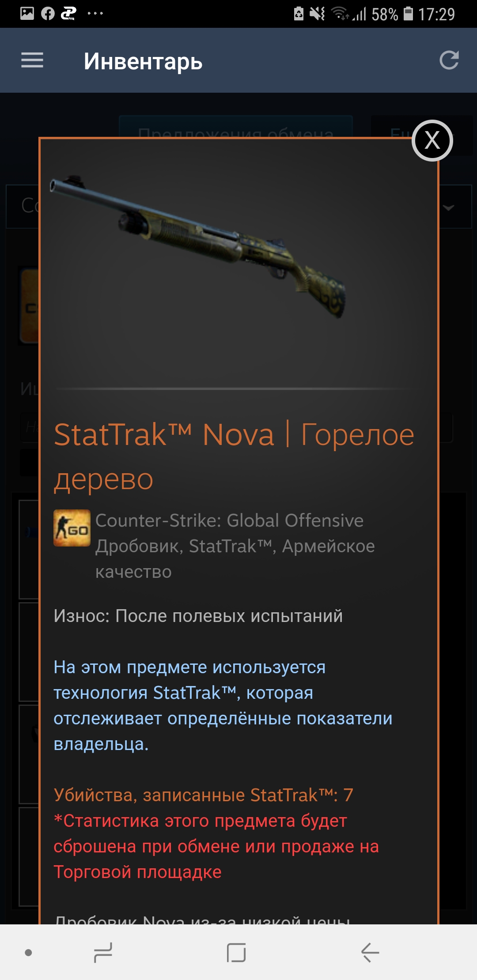Tap the Android back arrow

370,952
